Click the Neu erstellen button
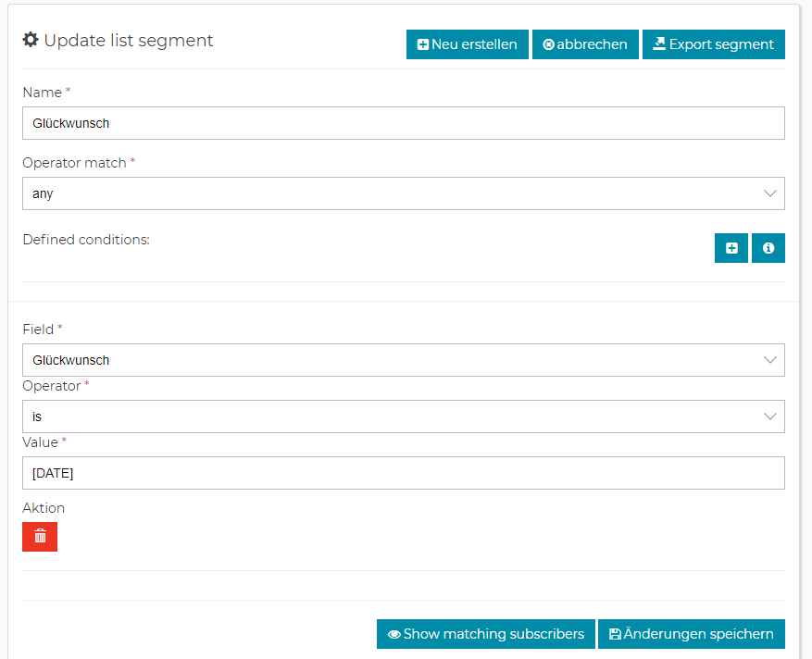This screenshot has width=812, height=659. point(467,44)
